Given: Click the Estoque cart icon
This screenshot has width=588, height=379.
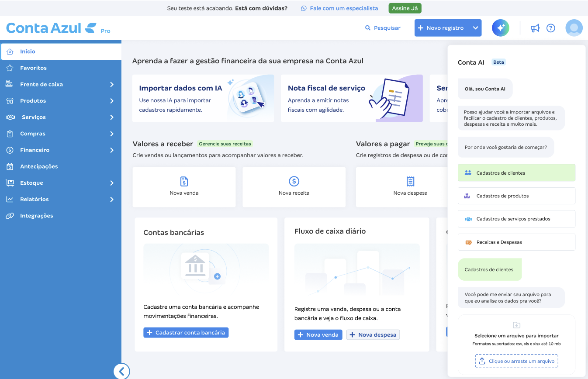Looking at the screenshot, I should click(x=10, y=183).
